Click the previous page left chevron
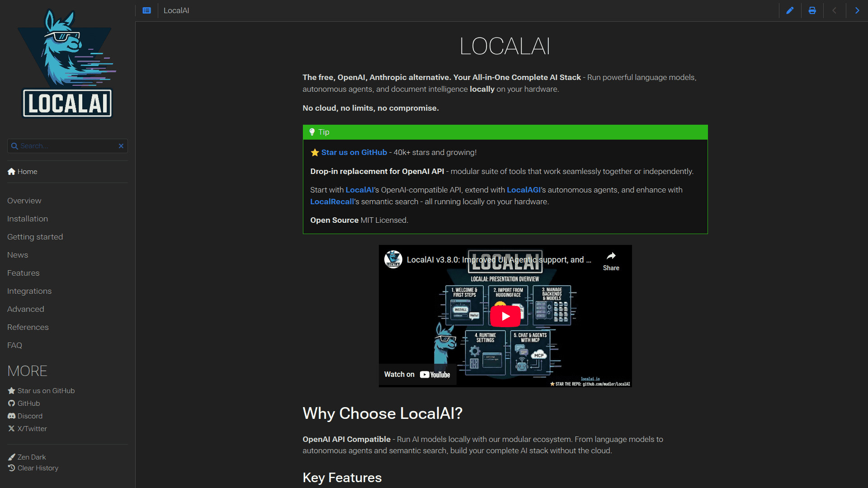This screenshot has width=868, height=488. (x=834, y=10)
